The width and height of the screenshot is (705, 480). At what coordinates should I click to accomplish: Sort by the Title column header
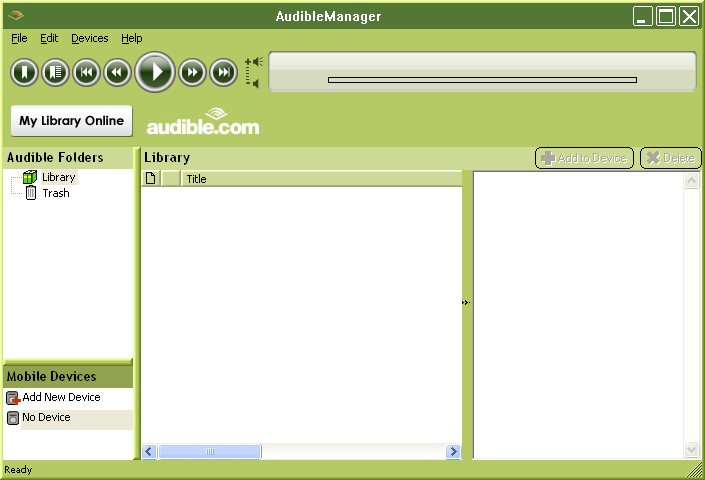click(321, 179)
